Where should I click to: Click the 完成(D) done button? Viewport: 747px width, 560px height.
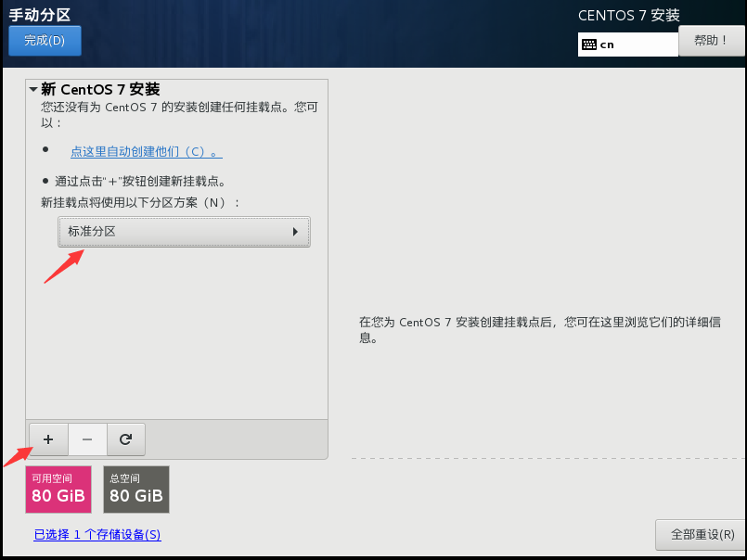click(x=45, y=41)
